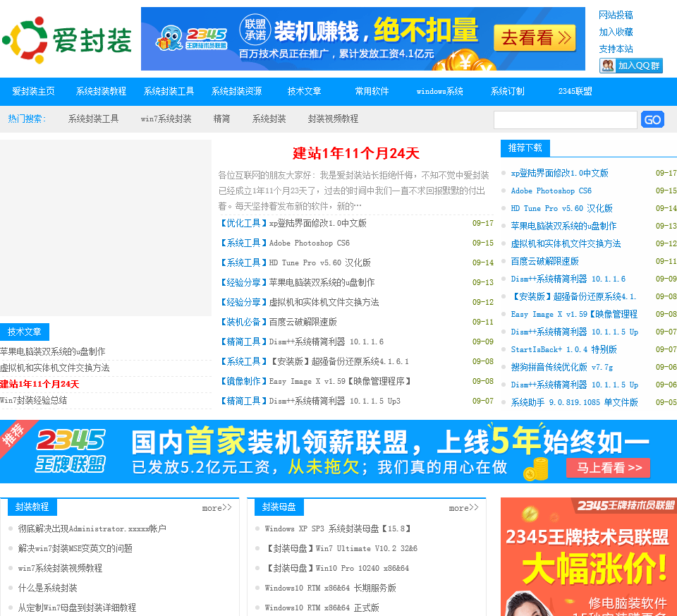Click the 【优化工具】 category tag
Viewport: 677px width, 616px height.
coord(243,224)
